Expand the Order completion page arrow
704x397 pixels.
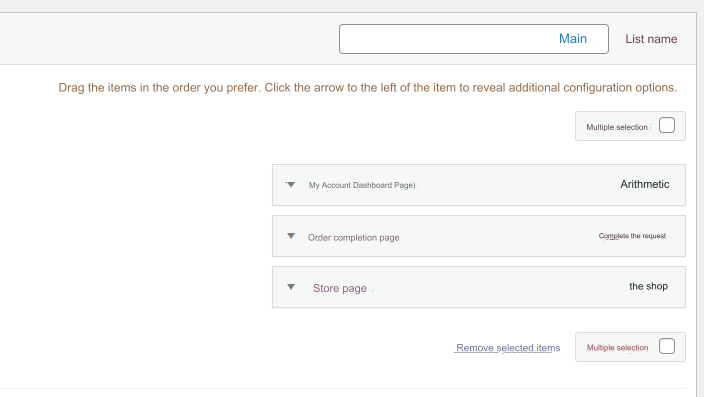[x=291, y=236]
